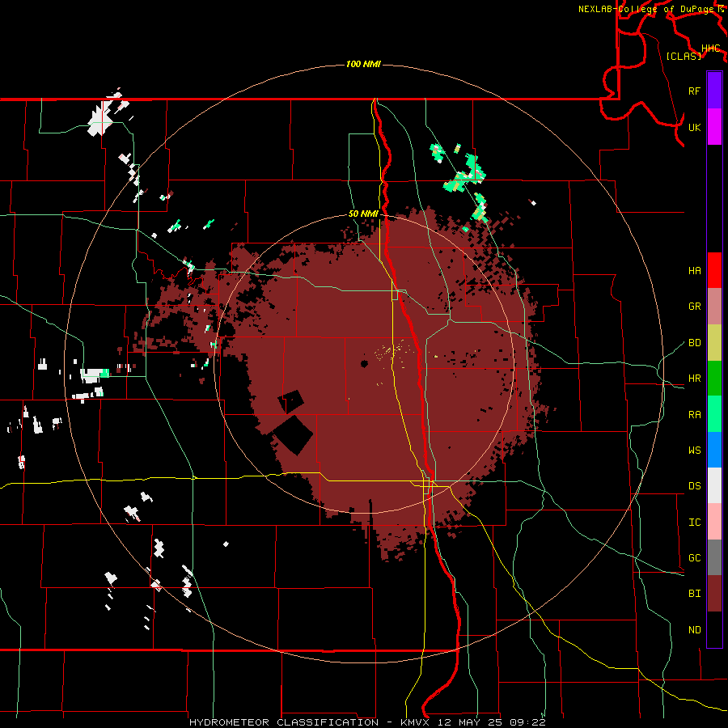Image resolution: width=728 pixels, height=728 pixels.
Task: Select the GC gray legend swatch
Action: tap(714, 557)
